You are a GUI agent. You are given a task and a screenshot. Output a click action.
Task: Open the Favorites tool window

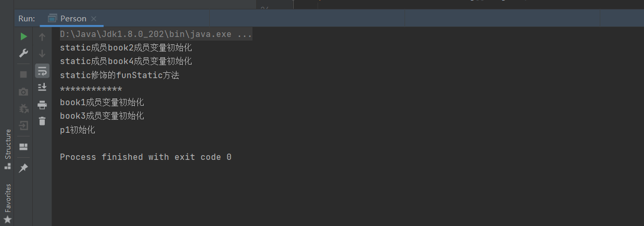(x=7, y=204)
